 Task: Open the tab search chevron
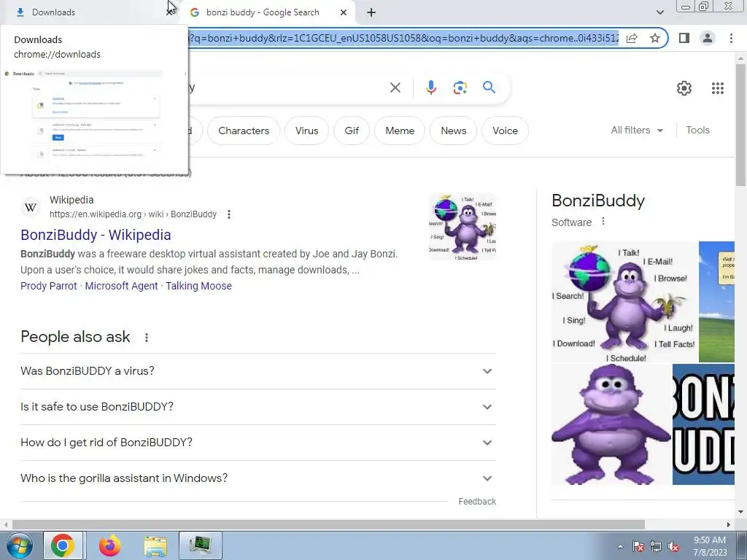(x=659, y=12)
